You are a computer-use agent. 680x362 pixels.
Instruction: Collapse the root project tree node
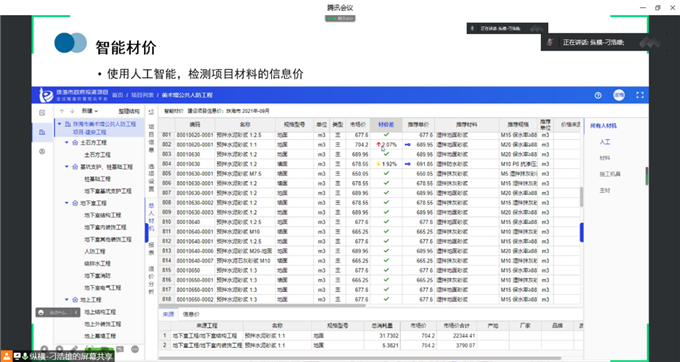59,124
